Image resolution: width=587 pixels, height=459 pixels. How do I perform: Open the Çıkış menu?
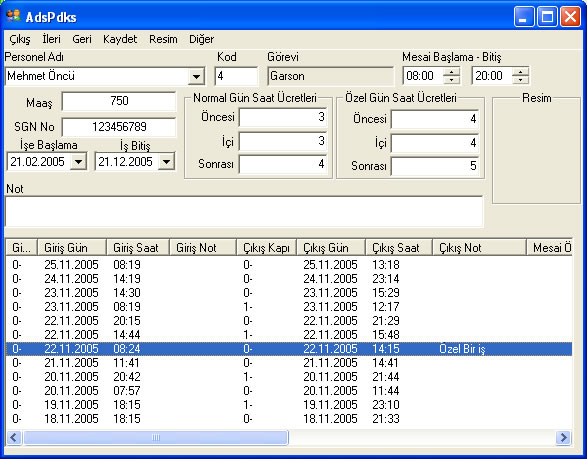click(x=20, y=39)
